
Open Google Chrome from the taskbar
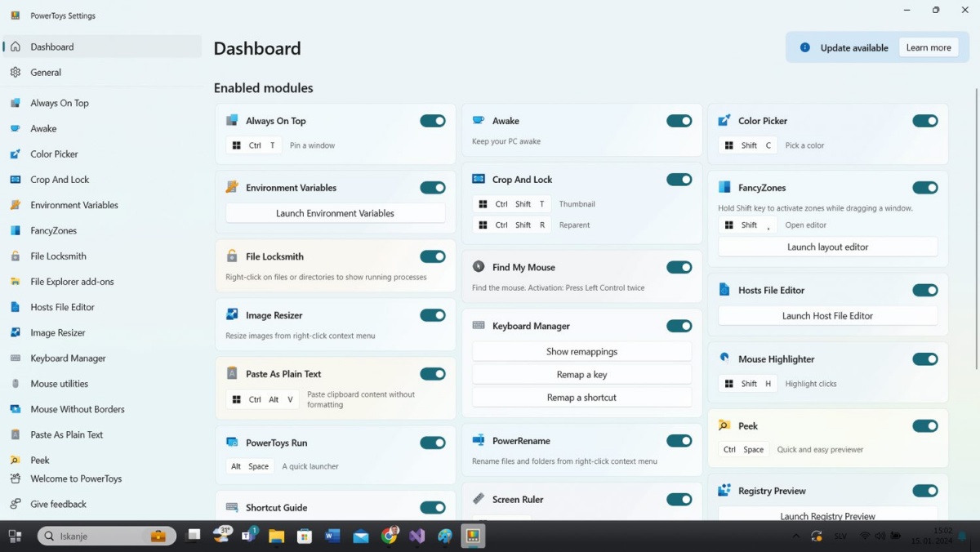(390, 536)
